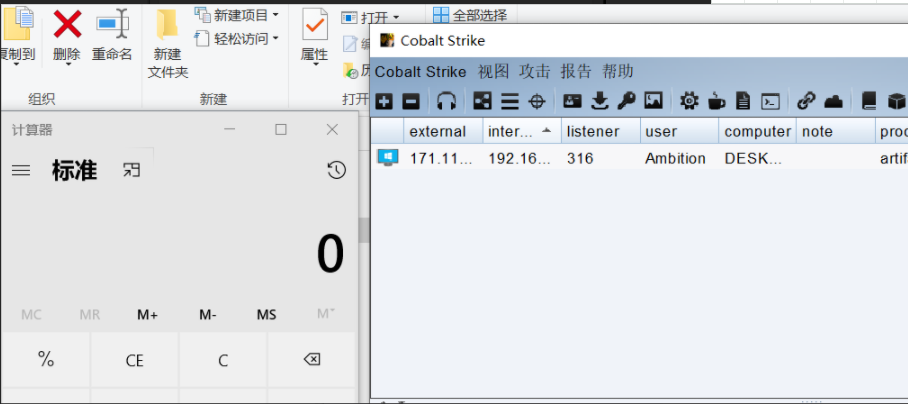Image resolution: width=908 pixels, height=404 pixels.
Task: Click the Disconnect minus icon in Cobalt Strike
Action: pyautogui.click(x=411, y=102)
